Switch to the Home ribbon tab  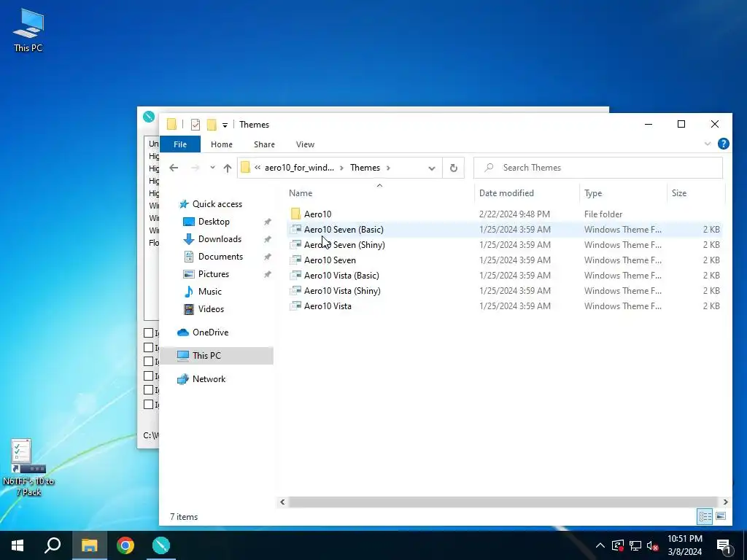pos(222,144)
